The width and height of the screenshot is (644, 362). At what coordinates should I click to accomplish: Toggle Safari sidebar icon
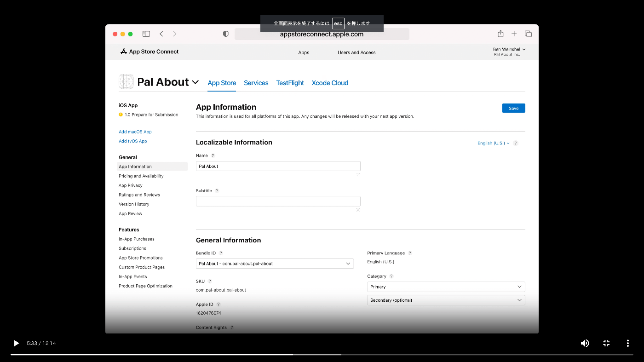(146, 34)
